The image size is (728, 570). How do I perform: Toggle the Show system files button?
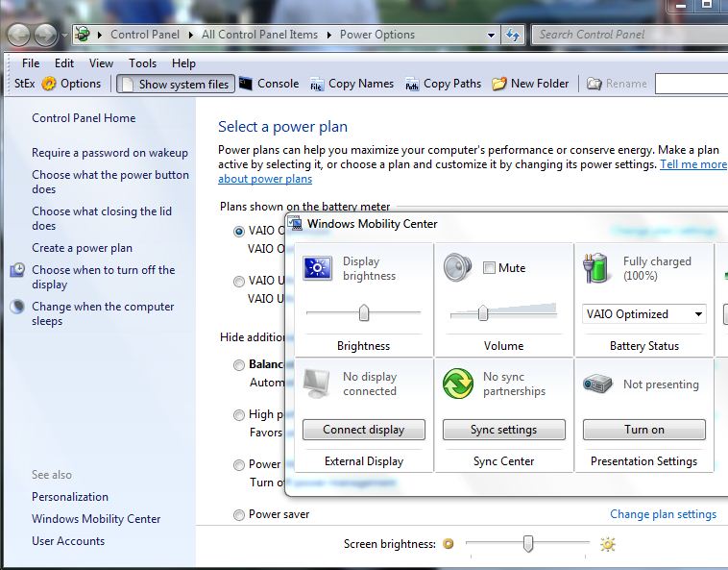[x=176, y=84]
